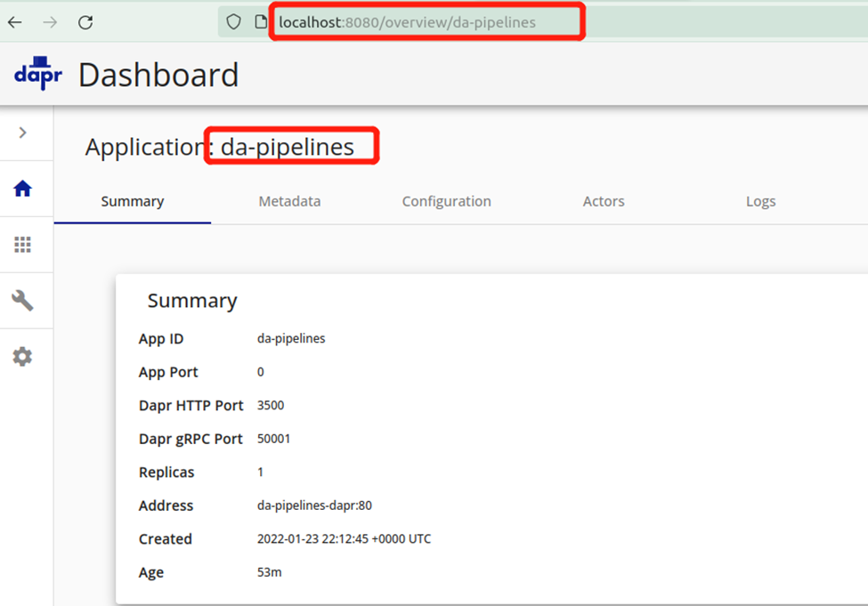
Task: Click the Replicas value 1
Action: coord(260,472)
